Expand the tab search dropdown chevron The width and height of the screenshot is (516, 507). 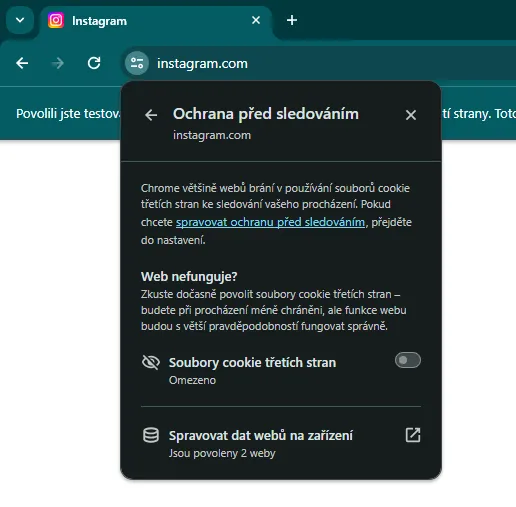[x=20, y=20]
